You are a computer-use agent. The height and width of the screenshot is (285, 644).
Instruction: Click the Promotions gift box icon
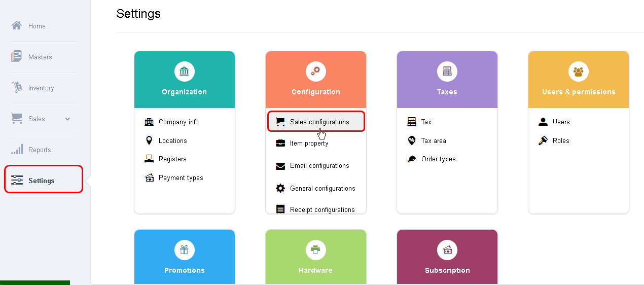tap(184, 250)
